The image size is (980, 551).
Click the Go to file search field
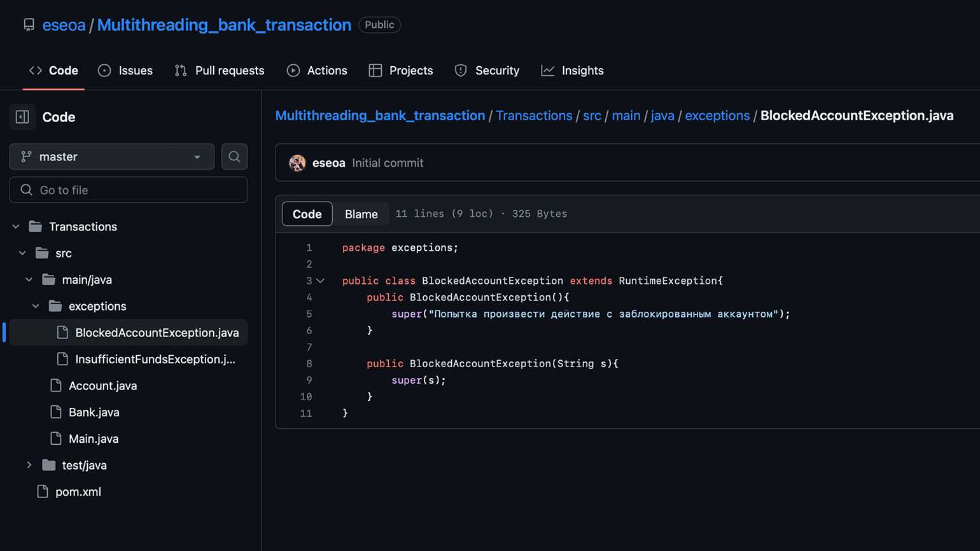pos(129,190)
